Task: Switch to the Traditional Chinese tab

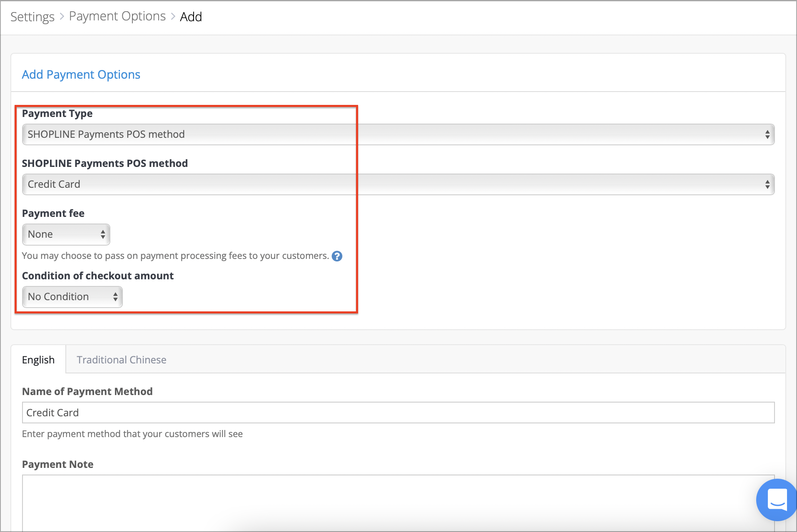Action: point(122,360)
